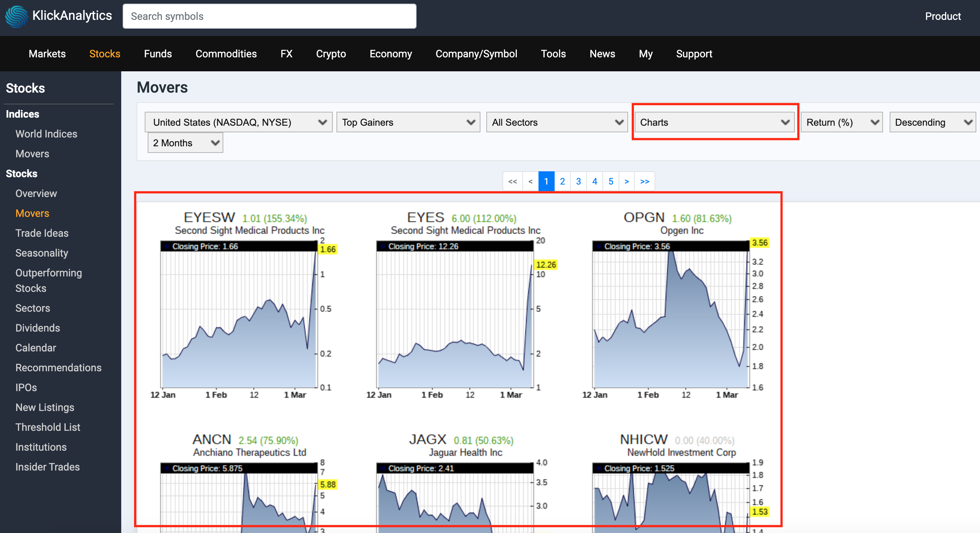Expand the 2 Months period dropdown

(185, 143)
